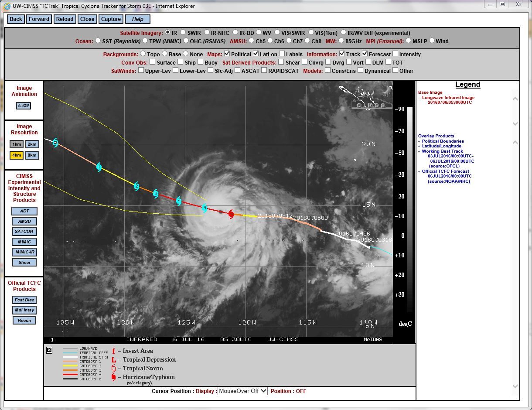This screenshot has width=532, height=410.
Task: Click the red hurricane symbol on the track
Action: click(x=231, y=213)
